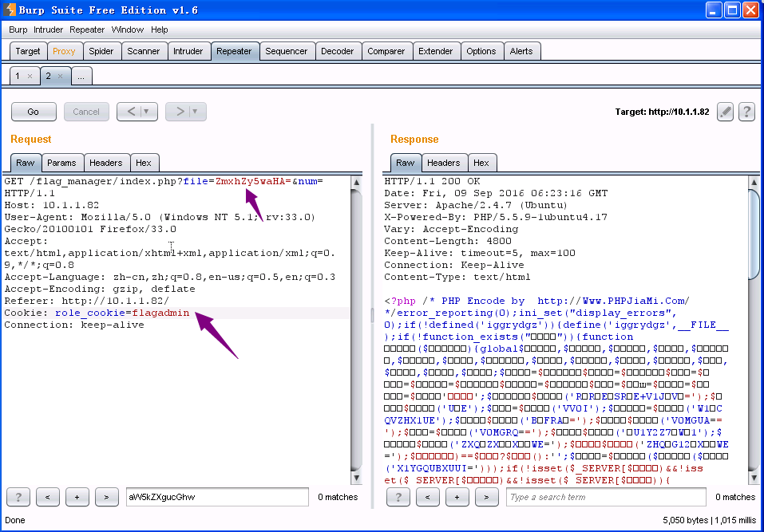Open history back dropdown arrow

click(x=145, y=112)
